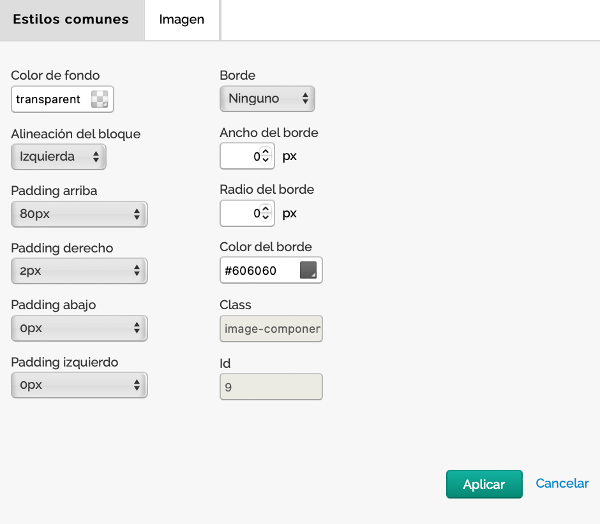The image size is (600, 524).
Task: Click the Cancelar link
Action: click(x=562, y=484)
